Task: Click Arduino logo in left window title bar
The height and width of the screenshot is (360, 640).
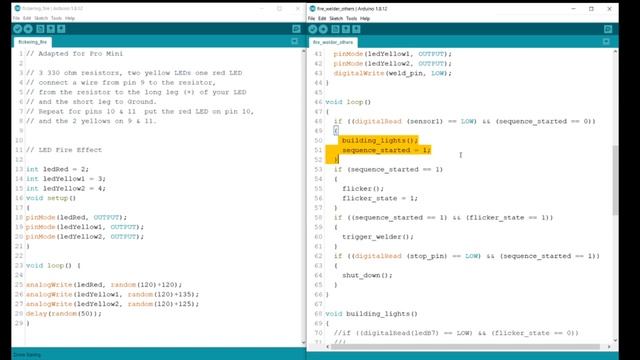Action: 17,8
